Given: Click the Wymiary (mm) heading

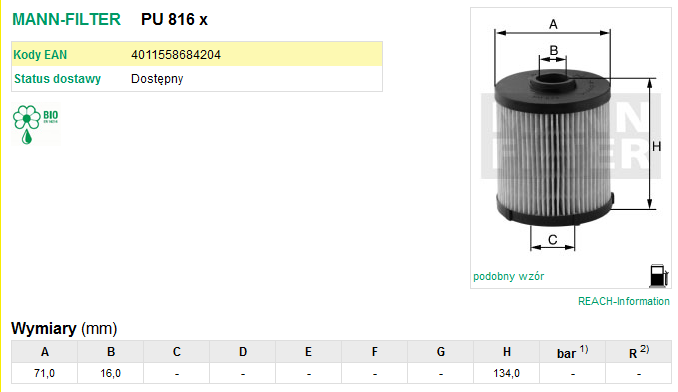Looking at the screenshot, I should (64, 328).
